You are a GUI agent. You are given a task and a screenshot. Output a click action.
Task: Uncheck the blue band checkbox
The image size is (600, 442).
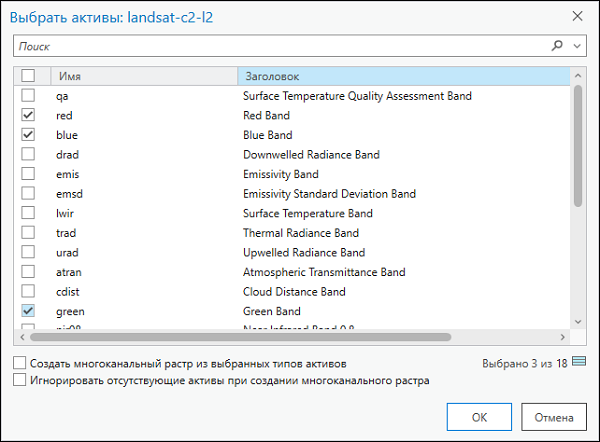point(28,135)
